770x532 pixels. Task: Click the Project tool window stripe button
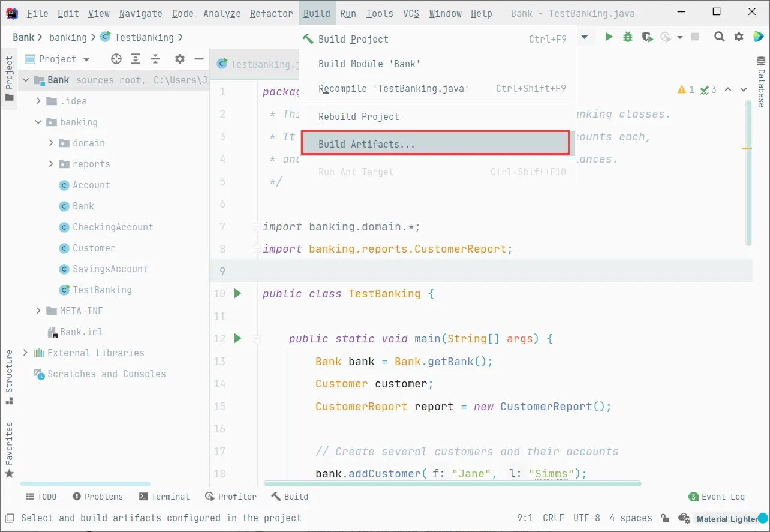(9, 79)
